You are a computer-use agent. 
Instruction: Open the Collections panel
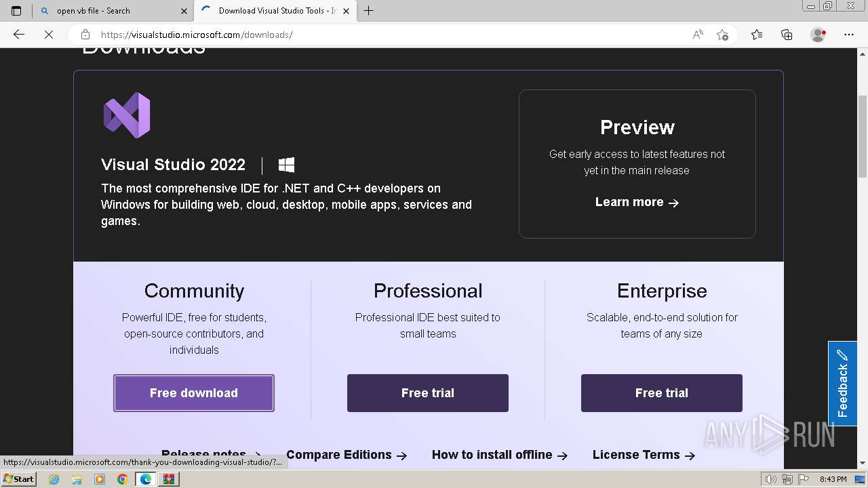point(787,35)
